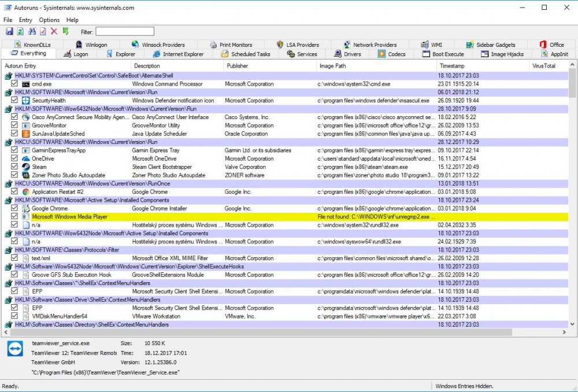The height and width of the screenshot is (392, 578).
Task: Click the vertical scrollbar down arrow
Action: pyautogui.click(x=572, y=324)
